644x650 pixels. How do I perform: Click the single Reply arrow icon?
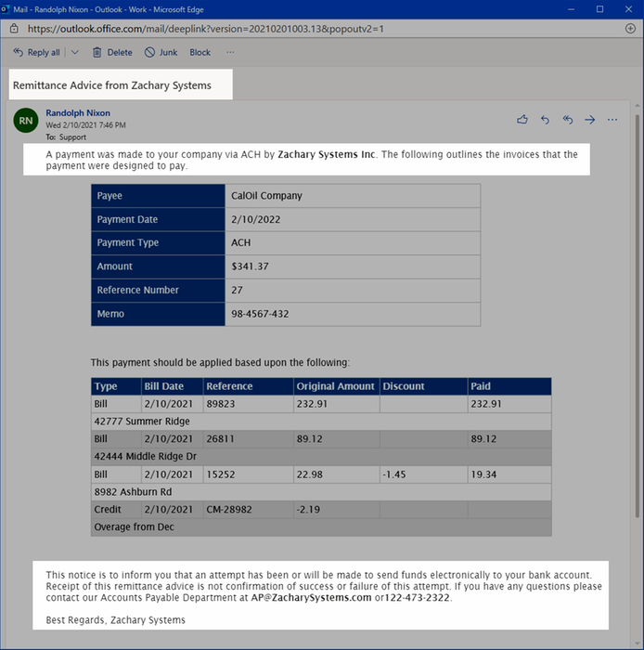[545, 120]
